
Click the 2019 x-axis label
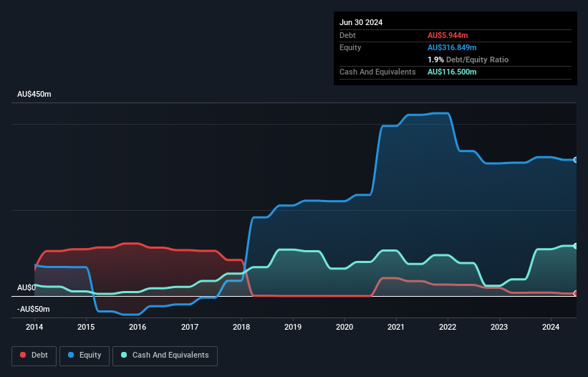293,327
